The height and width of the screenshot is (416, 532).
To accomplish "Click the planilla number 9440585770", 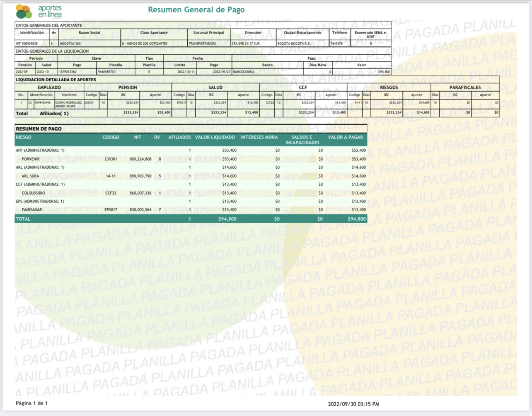I will click(107, 72).
